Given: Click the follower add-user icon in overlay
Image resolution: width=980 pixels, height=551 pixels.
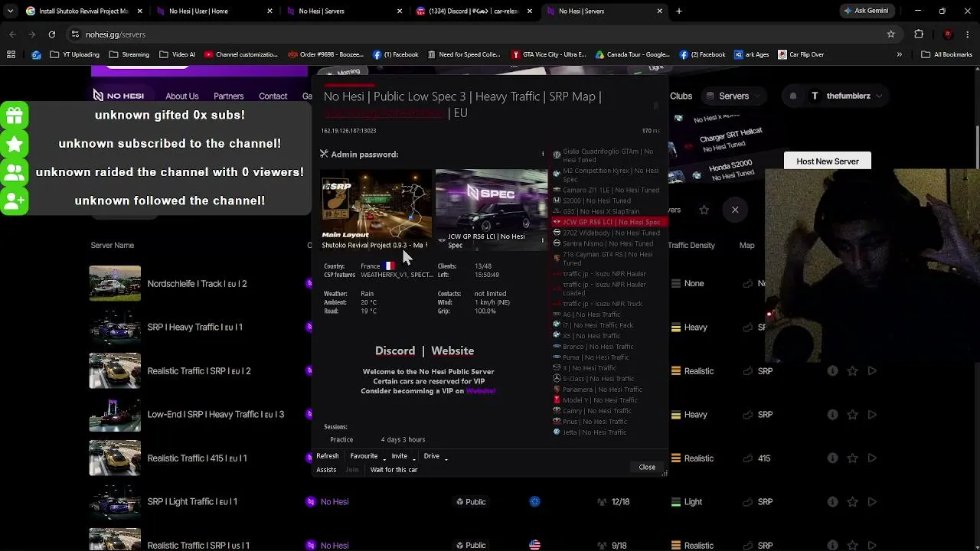Looking at the screenshot, I should click(x=15, y=201).
